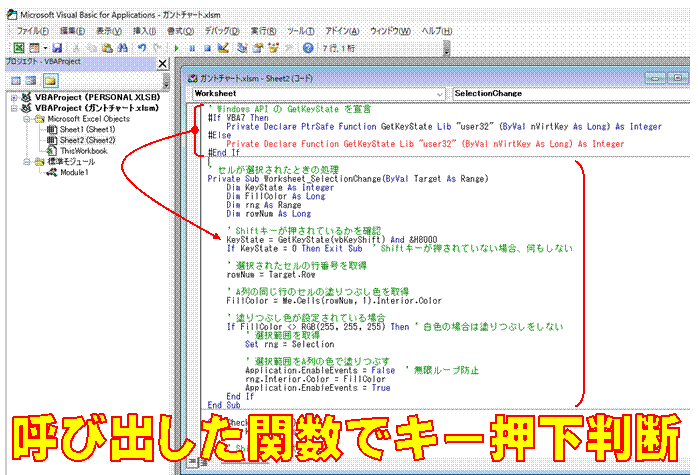This screenshot has width=698, height=475.
Task: Open the 編集(E) menu
Action: coord(72,31)
